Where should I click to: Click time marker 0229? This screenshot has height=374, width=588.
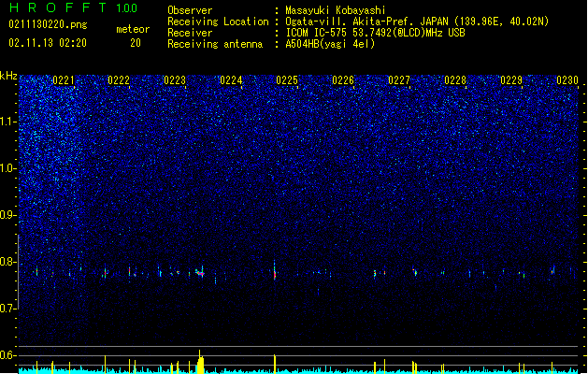511,80
